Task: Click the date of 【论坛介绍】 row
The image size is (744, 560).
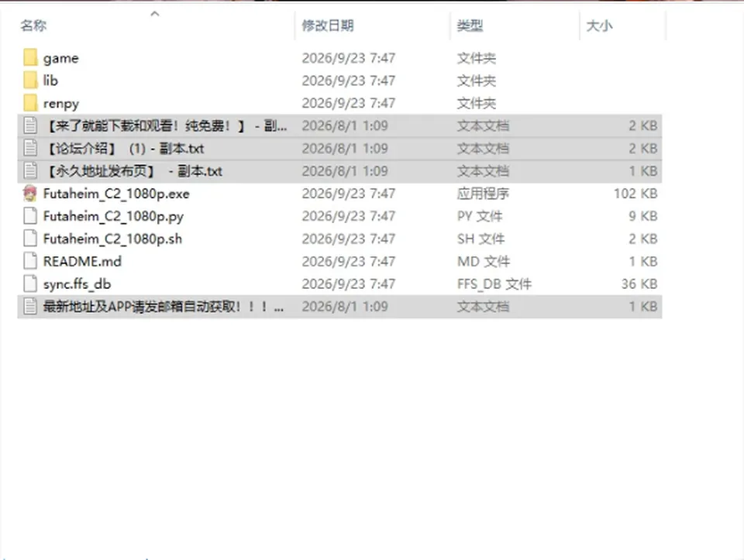Action: coord(345,149)
